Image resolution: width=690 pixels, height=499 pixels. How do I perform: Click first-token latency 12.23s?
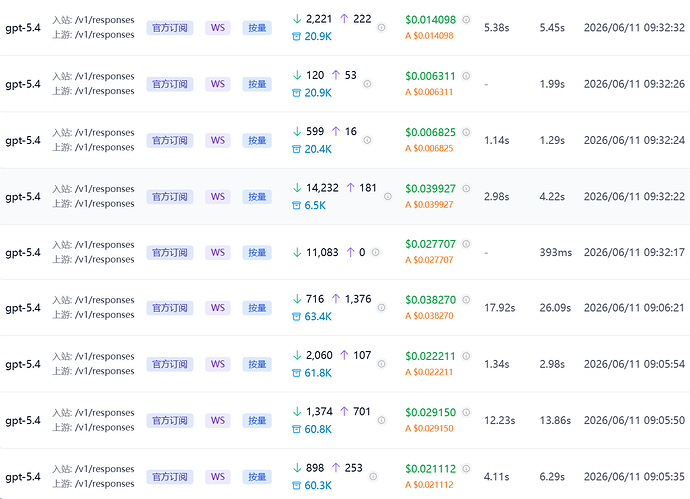(x=499, y=421)
